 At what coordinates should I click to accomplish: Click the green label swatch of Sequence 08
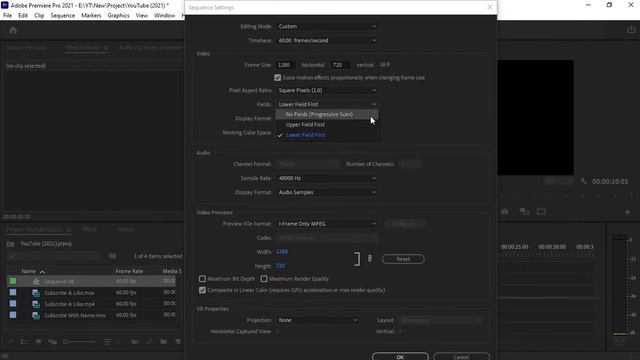pyautogui.click(x=13, y=281)
